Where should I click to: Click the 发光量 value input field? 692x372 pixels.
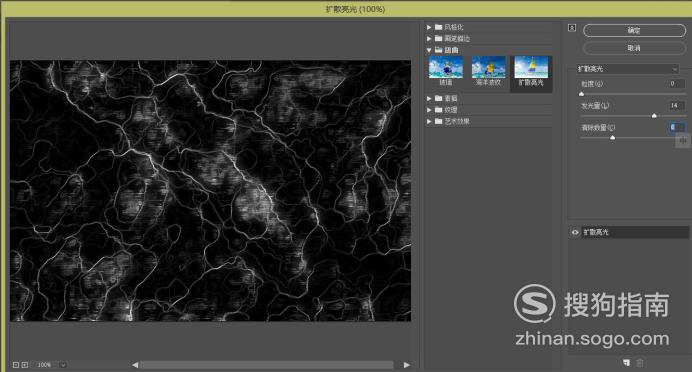(x=677, y=105)
